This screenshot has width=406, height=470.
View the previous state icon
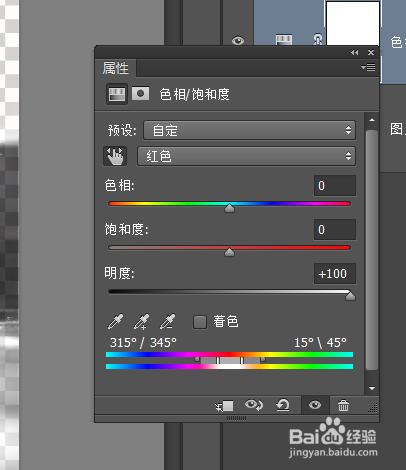click(x=254, y=405)
